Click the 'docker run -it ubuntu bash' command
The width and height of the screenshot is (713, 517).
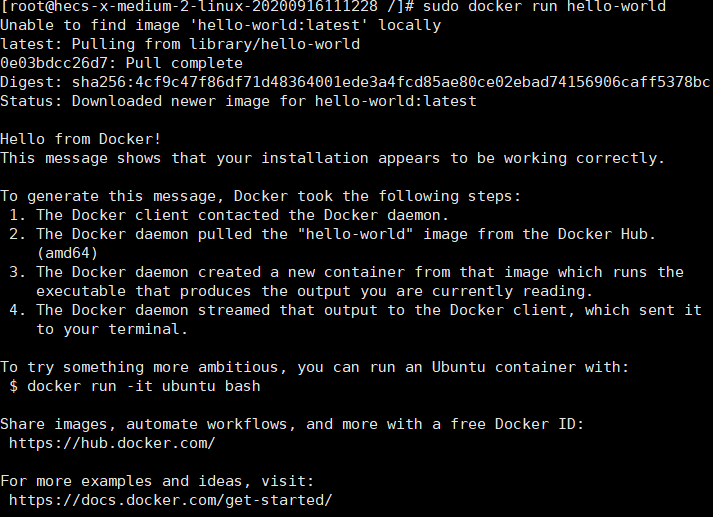point(144,385)
